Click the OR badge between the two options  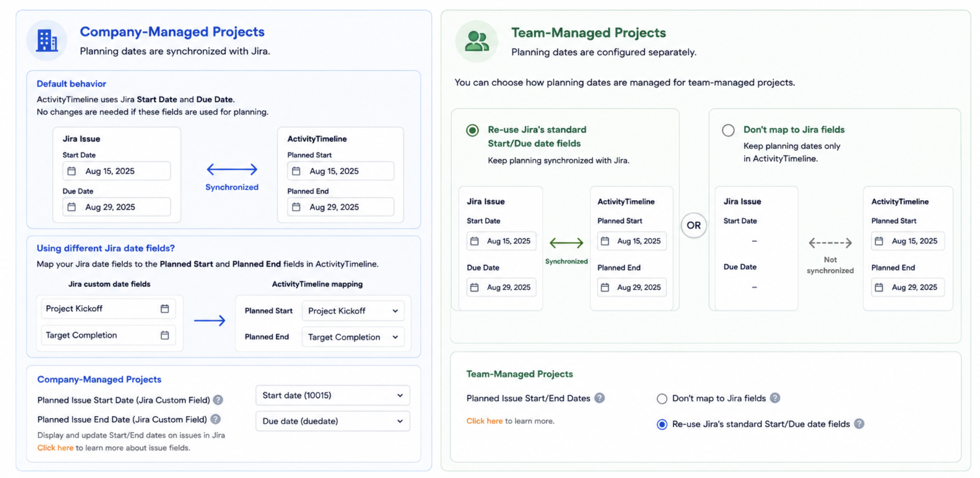coord(694,226)
